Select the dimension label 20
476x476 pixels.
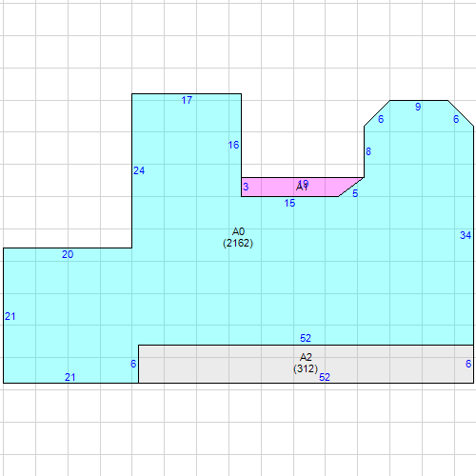click(68, 254)
